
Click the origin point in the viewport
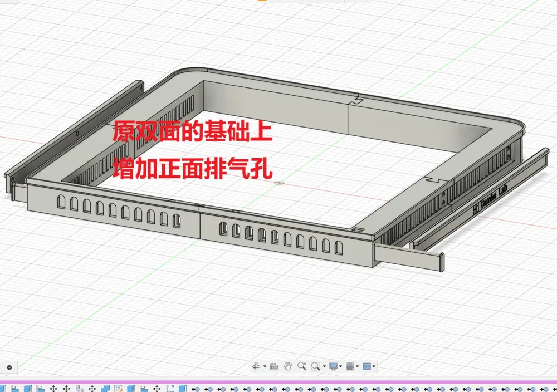pyautogui.click(x=280, y=183)
